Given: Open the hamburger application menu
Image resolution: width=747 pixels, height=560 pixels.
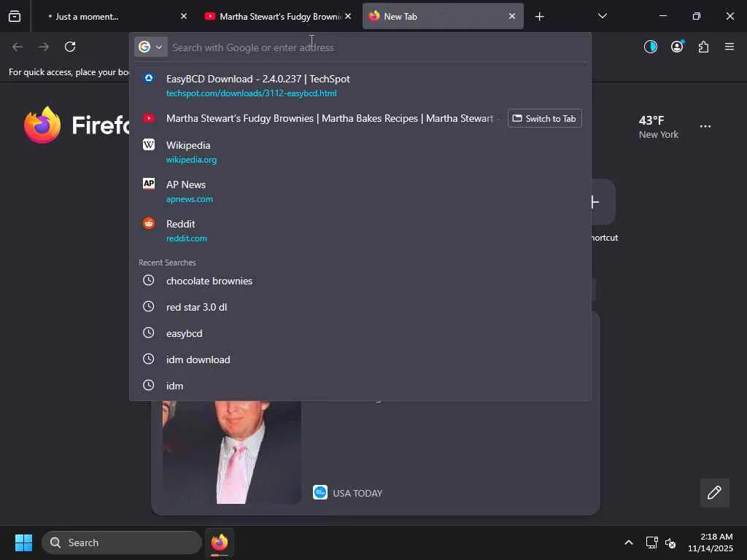Looking at the screenshot, I should tap(729, 47).
